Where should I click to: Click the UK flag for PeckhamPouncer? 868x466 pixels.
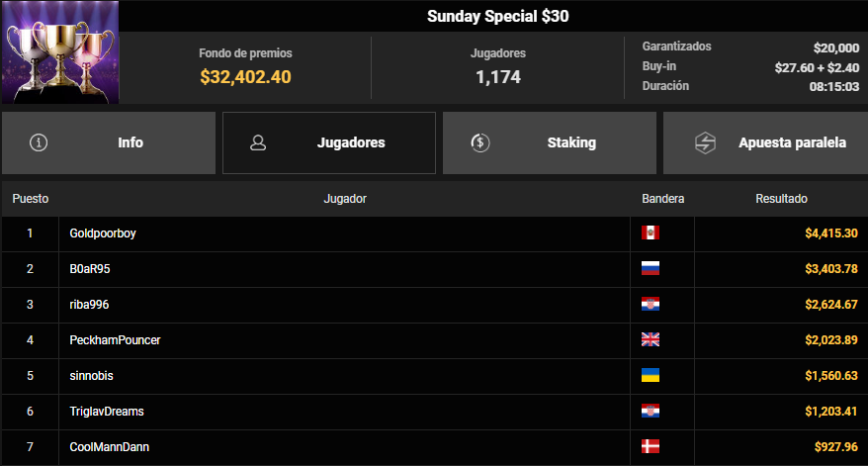coord(651,339)
